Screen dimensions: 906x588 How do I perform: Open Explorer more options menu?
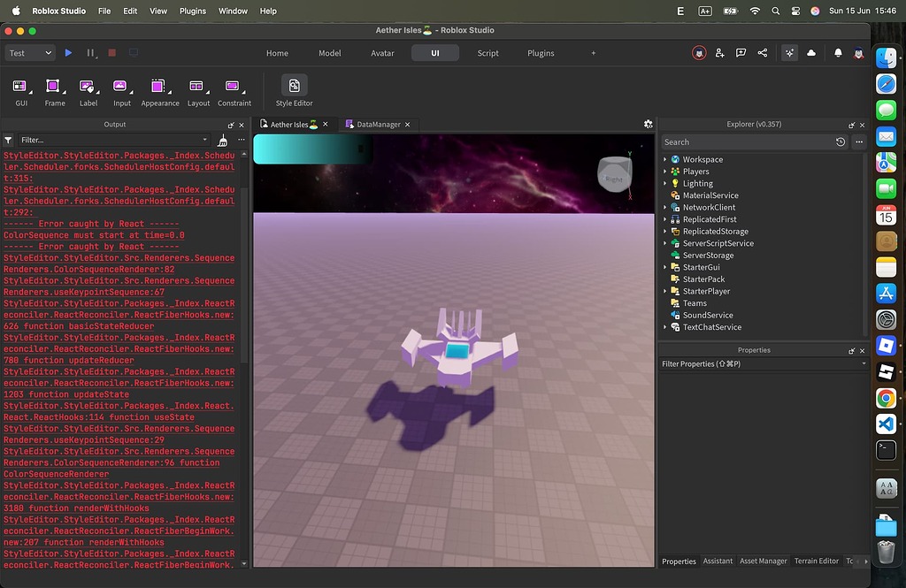[859, 142]
